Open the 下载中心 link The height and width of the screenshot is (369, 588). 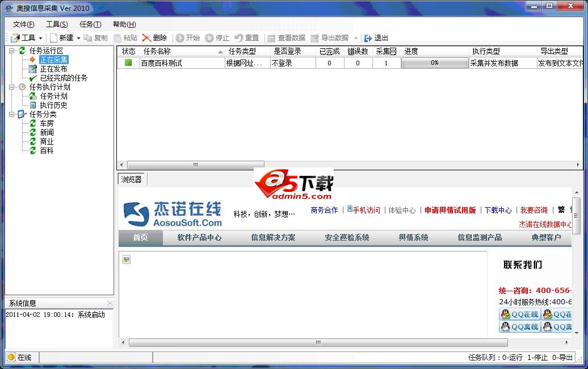[x=498, y=211]
